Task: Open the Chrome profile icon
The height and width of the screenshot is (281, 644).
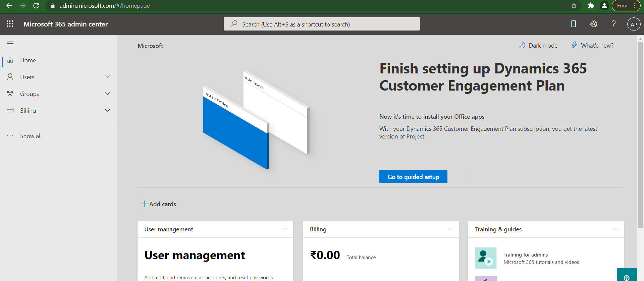Action: pos(604,6)
